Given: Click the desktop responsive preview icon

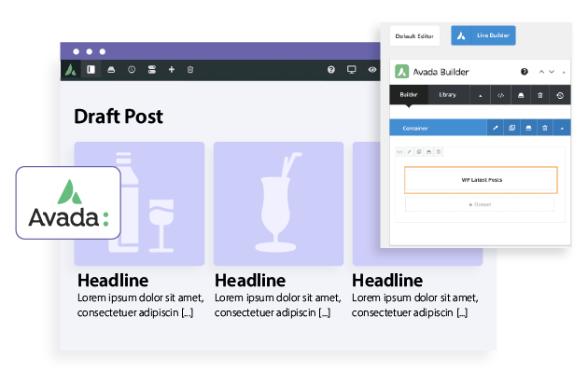Looking at the screenshot, I should (351, 70).
